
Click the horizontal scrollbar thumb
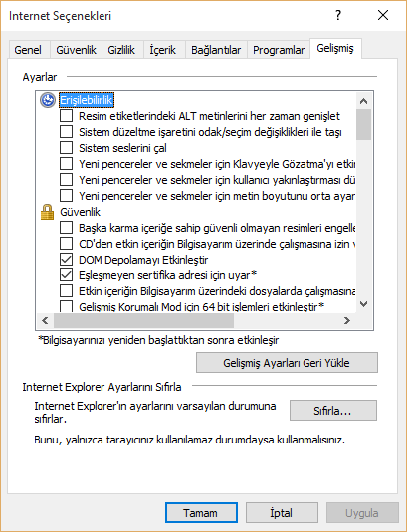click(x=143, y=320)
